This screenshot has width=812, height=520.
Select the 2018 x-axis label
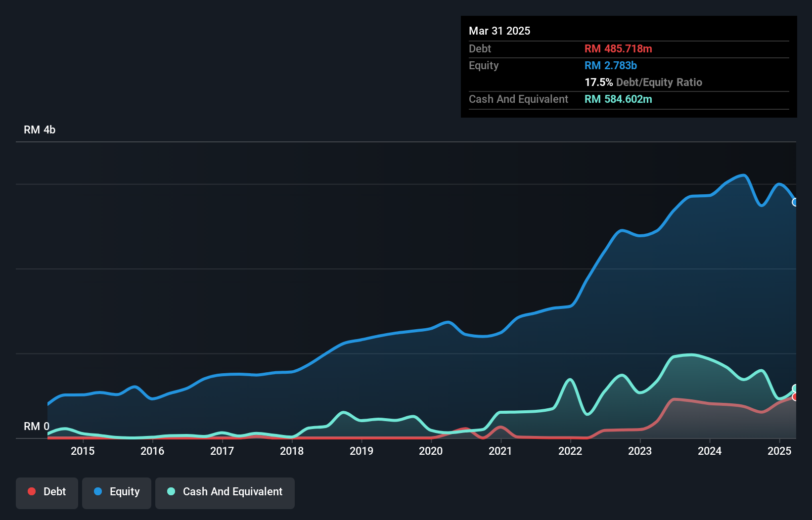click(292, 451)
